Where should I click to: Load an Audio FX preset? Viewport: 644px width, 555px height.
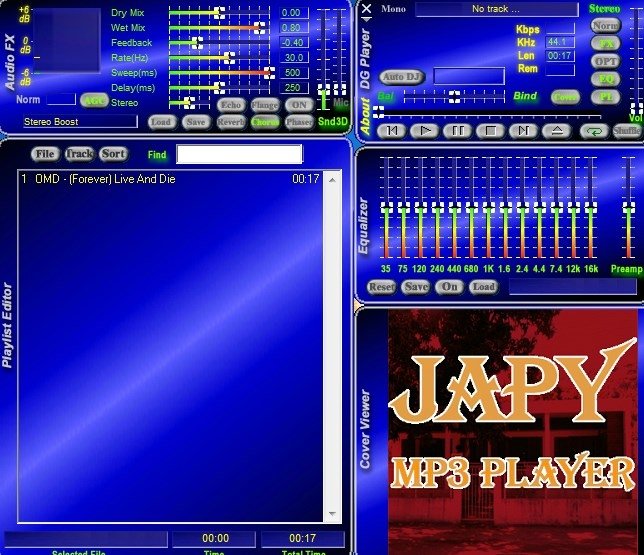pos(161,122)
